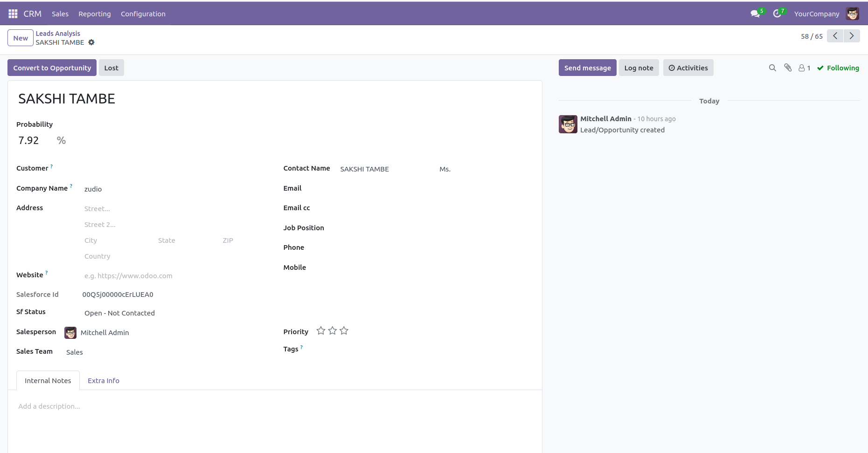The width and height of the screenshot is (868, 453).
Task: Show help tooltip for Customer field
Action: pyautogui.click(x=51, y=166)
